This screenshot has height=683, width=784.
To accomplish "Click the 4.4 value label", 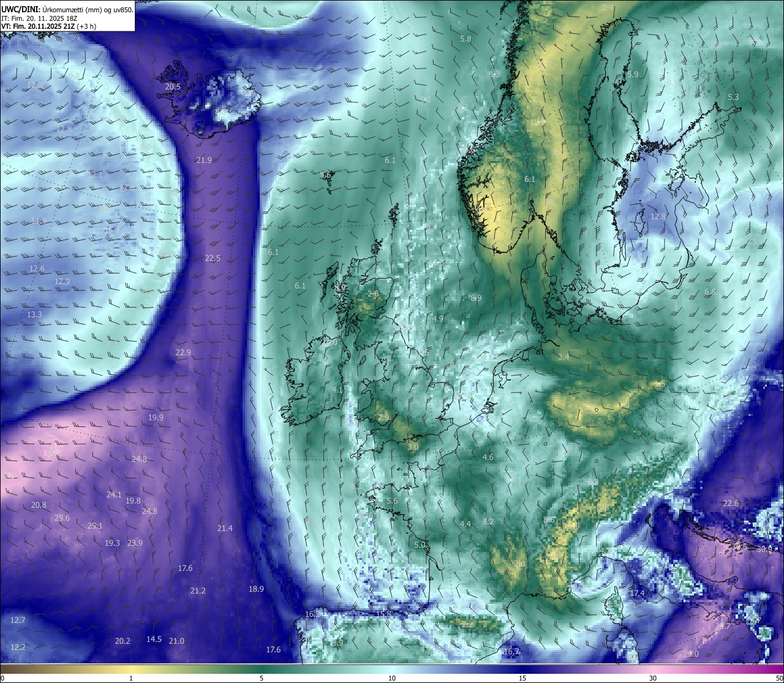I will coord(466,524).
